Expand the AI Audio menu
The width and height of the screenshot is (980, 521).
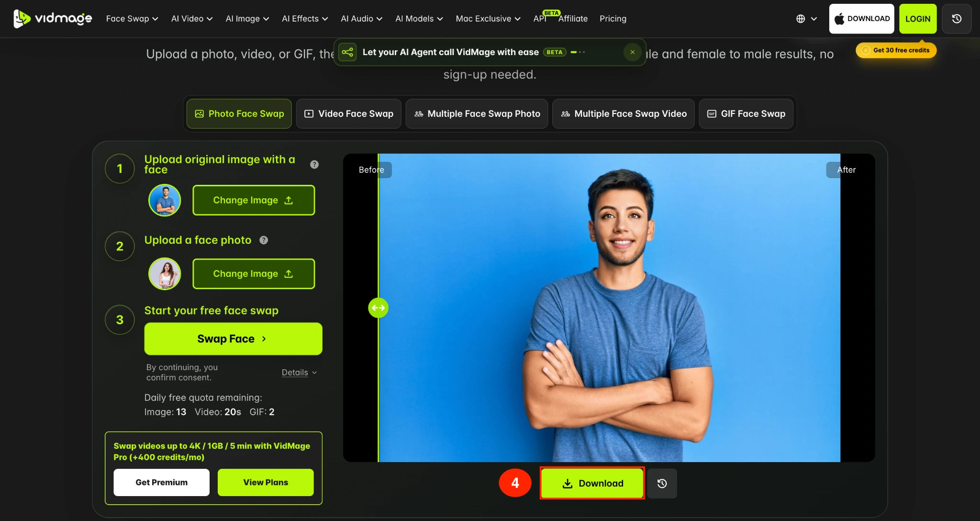point(361,19)
